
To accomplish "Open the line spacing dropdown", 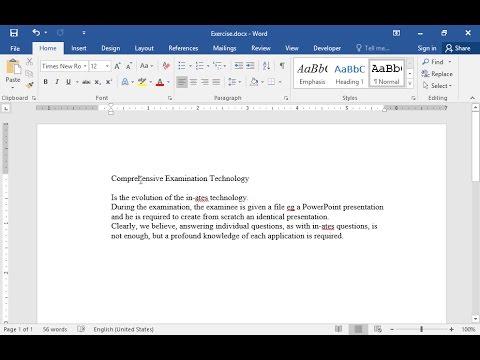I will coord(235,82).
